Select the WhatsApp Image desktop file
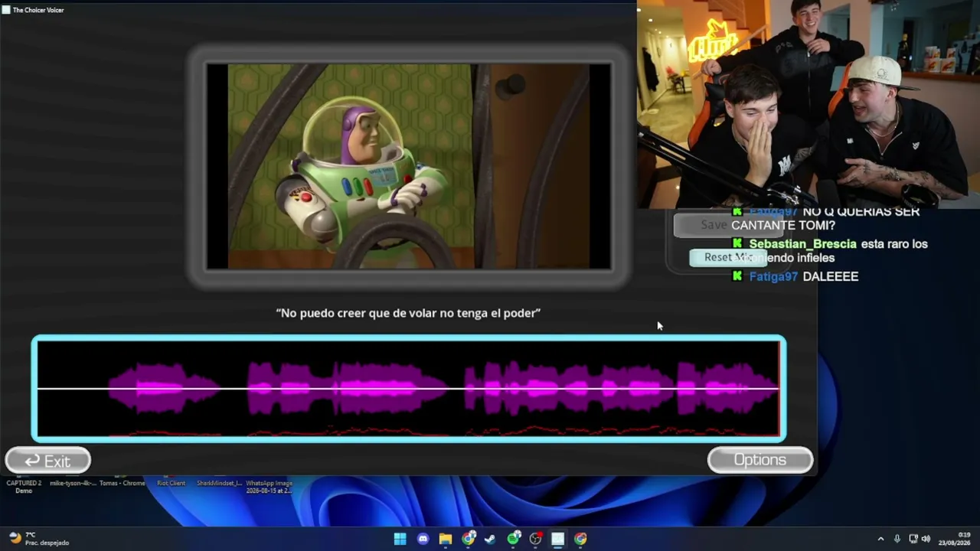Viewport: 980px width, 551px height. coord(269,487)
